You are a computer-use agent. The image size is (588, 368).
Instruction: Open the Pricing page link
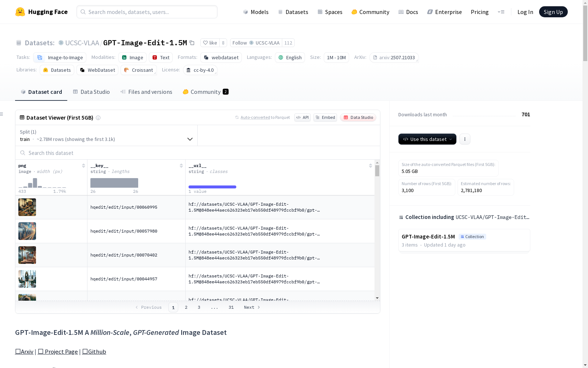pyautogui.click(x=480, y=12)
